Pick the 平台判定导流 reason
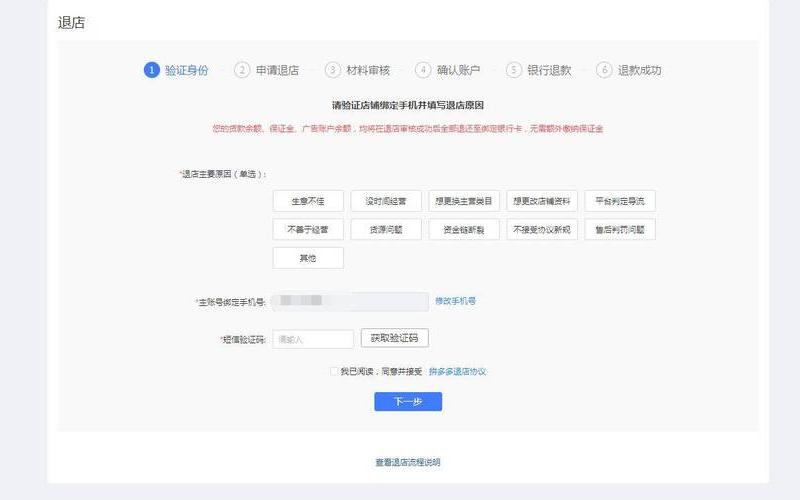 (x=620, y=201)
